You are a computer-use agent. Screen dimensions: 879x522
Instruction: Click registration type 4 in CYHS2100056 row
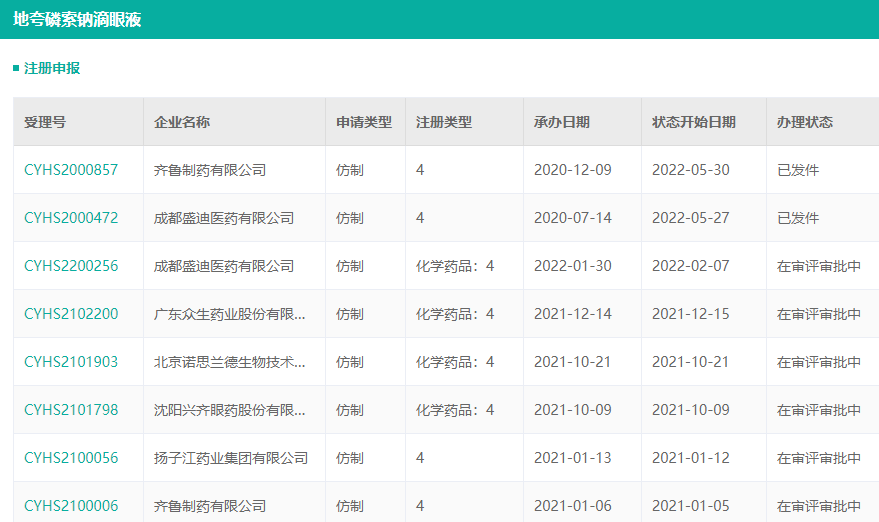(x=420, y=458)
